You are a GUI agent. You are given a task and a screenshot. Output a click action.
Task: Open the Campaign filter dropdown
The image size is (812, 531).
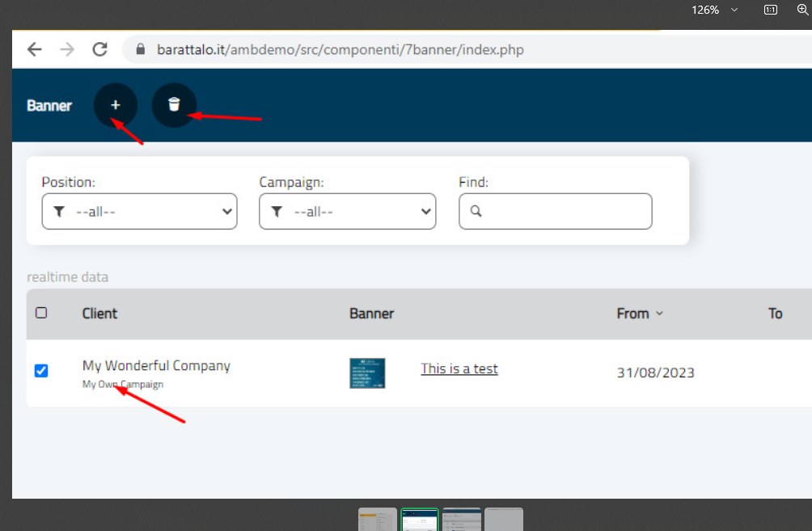click(x=347, y=211)
